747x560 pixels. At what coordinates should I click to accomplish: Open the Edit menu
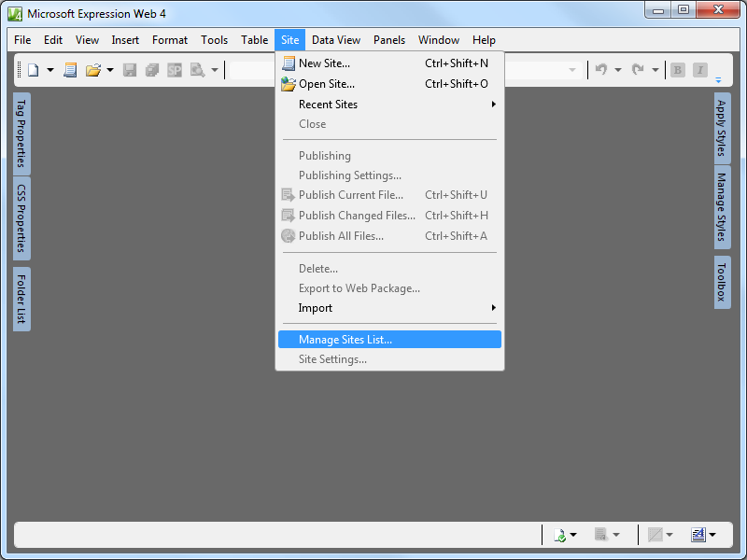pos(53,40)
